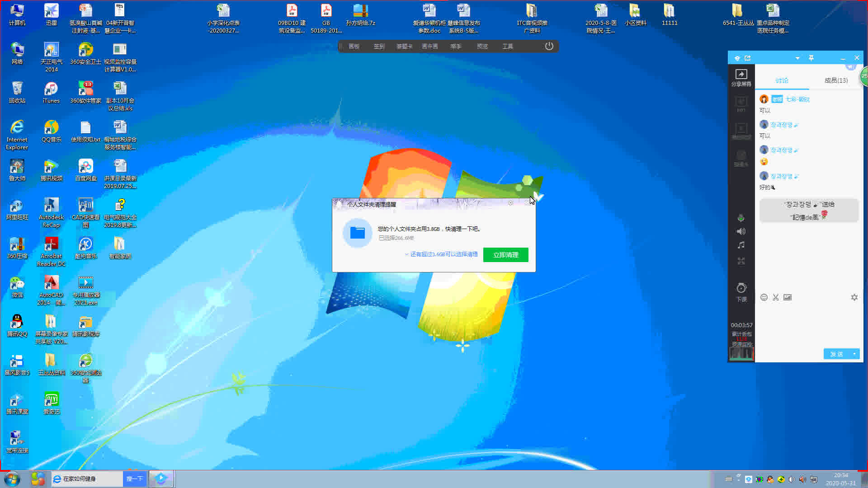Open the dropdown arrow beside 发送
Screen dimensions: 868x488
(x=854, y=354)
